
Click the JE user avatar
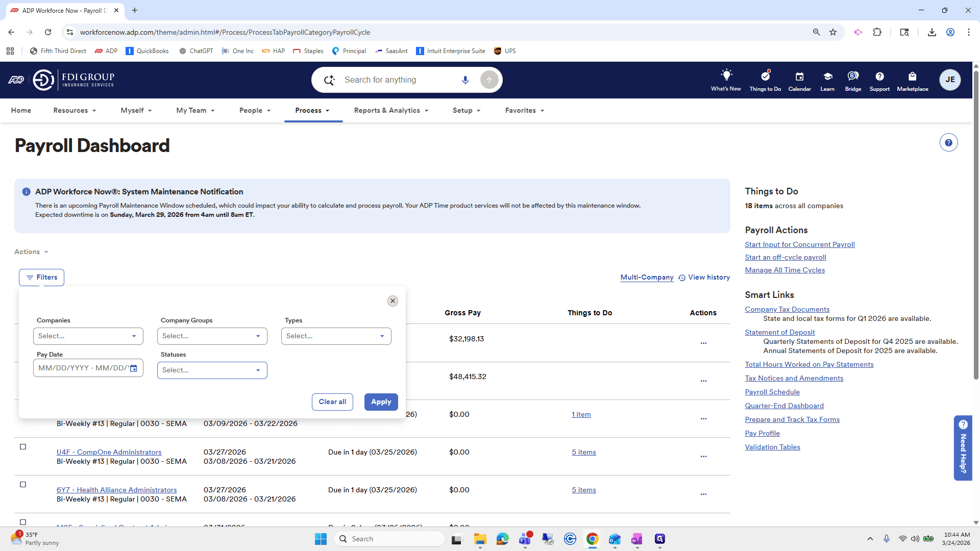pos(950,80)
